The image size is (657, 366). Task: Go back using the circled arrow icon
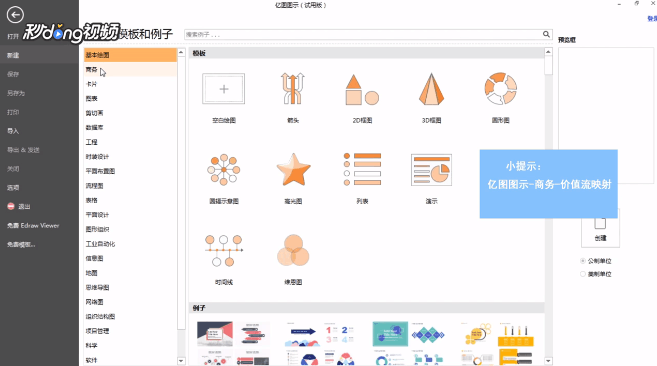15,15
